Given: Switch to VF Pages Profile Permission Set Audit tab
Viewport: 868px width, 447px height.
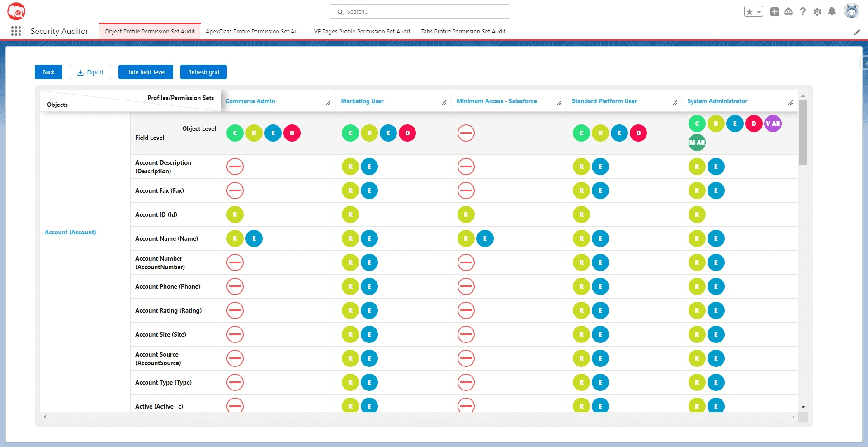Looking at the screenshot, I should pyautogui.click(x=362, y=31).
